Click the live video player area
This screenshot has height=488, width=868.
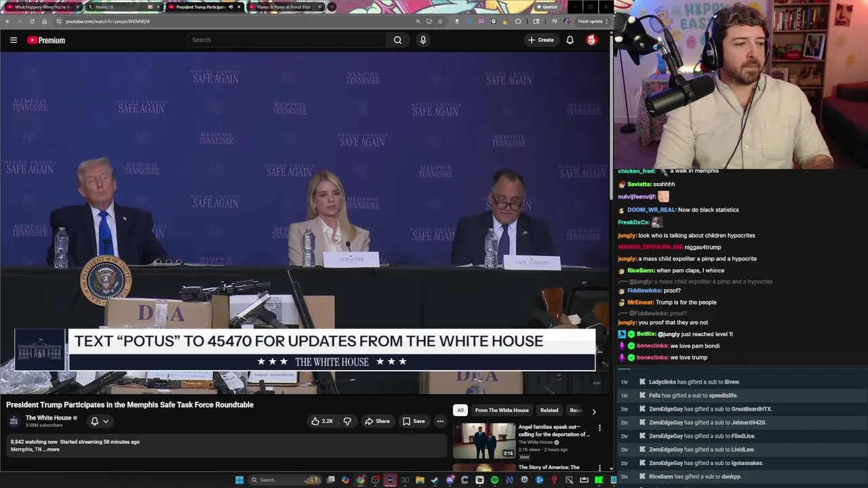coord(304,224)
